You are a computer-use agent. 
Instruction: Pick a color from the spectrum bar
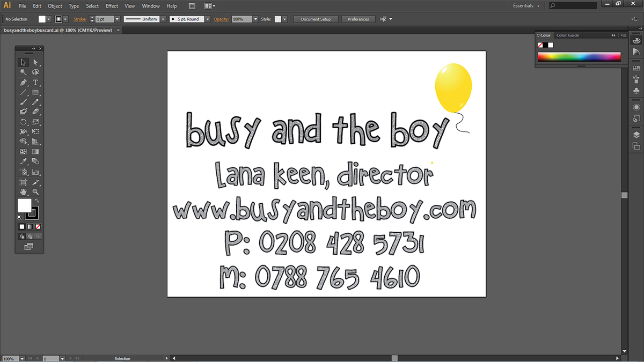click(579, 57)
